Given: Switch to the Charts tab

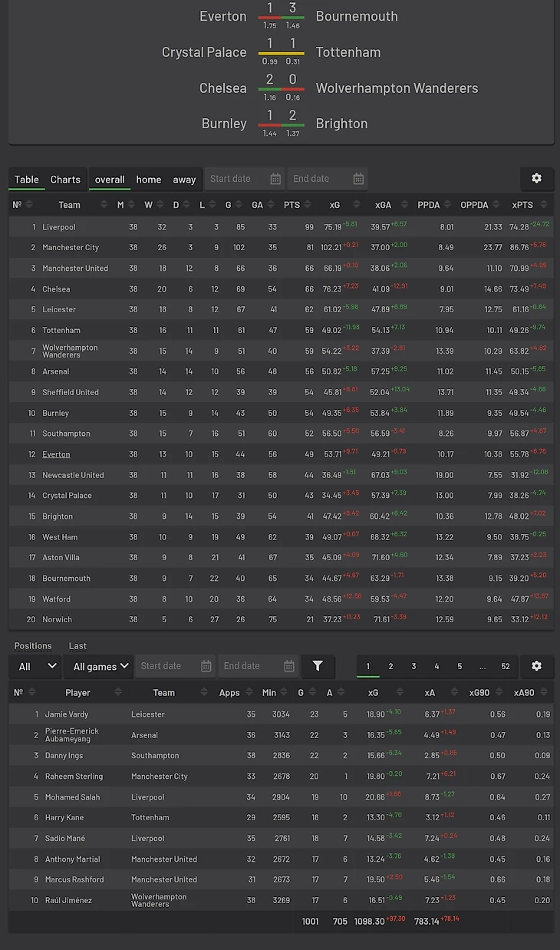Looking at the screenshot, I should [x=65, y=180].
